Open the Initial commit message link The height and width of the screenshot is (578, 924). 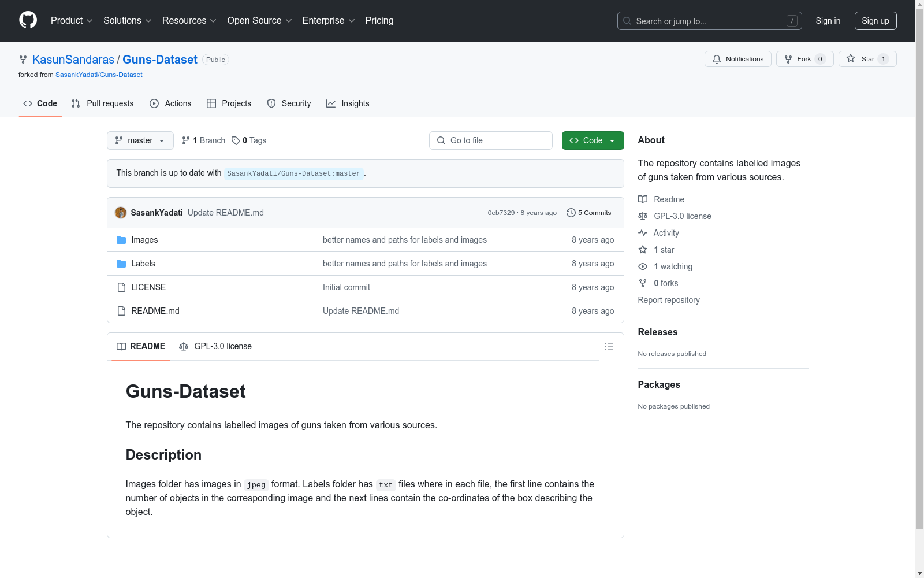346,287
